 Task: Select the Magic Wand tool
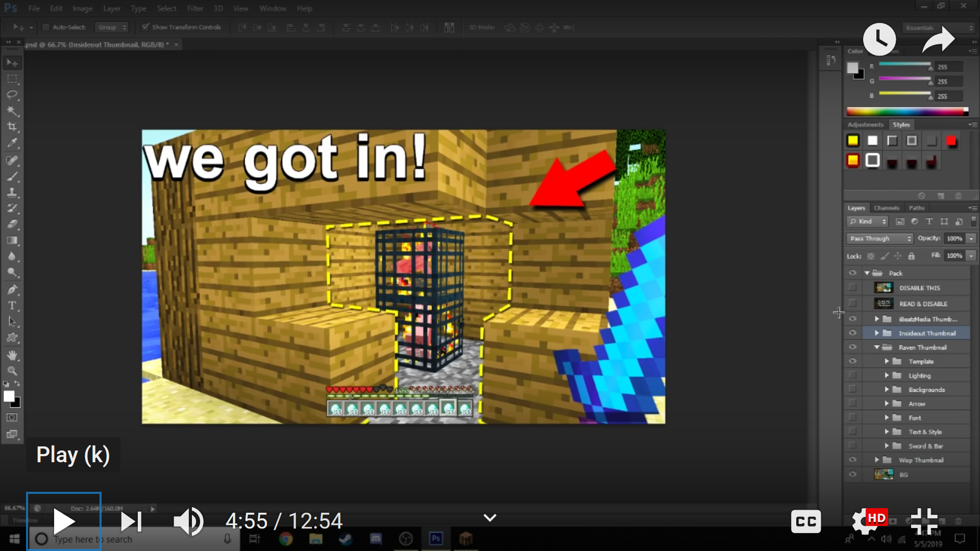(12, 111)
